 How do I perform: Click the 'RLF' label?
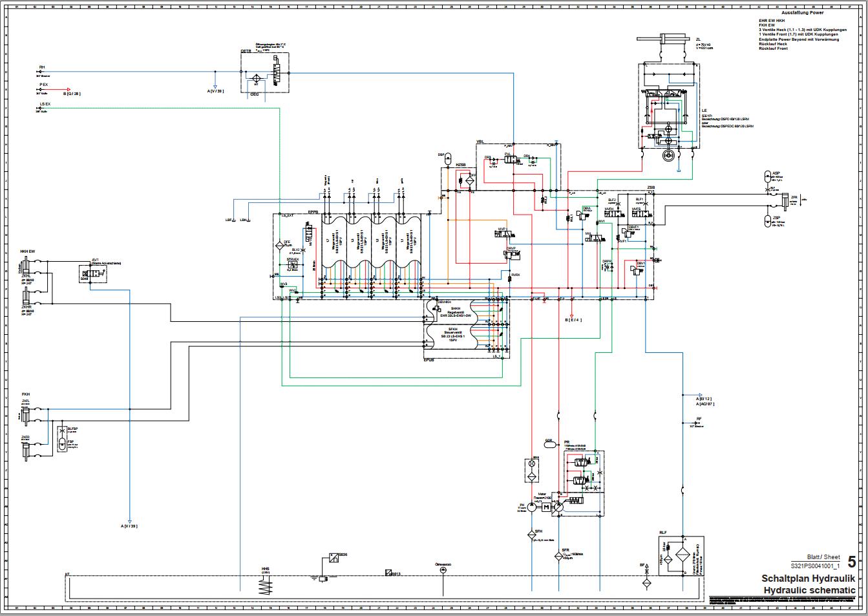(x=663, y=533)
